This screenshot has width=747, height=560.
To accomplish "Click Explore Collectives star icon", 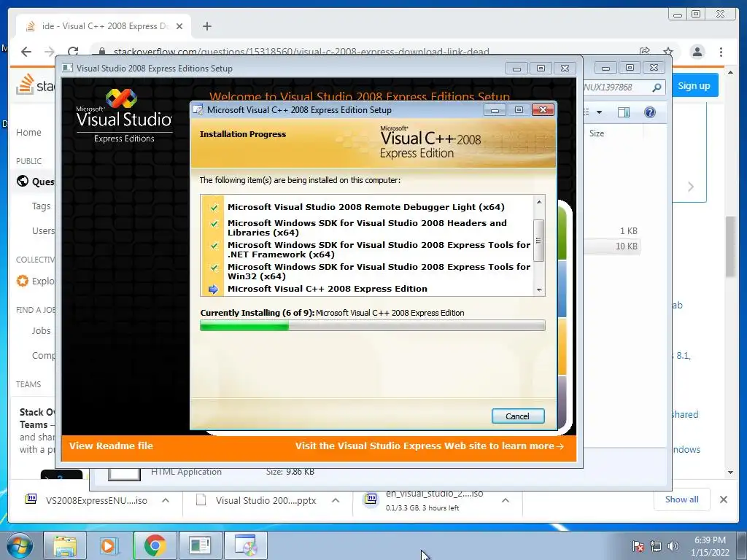I will [23, 281].
